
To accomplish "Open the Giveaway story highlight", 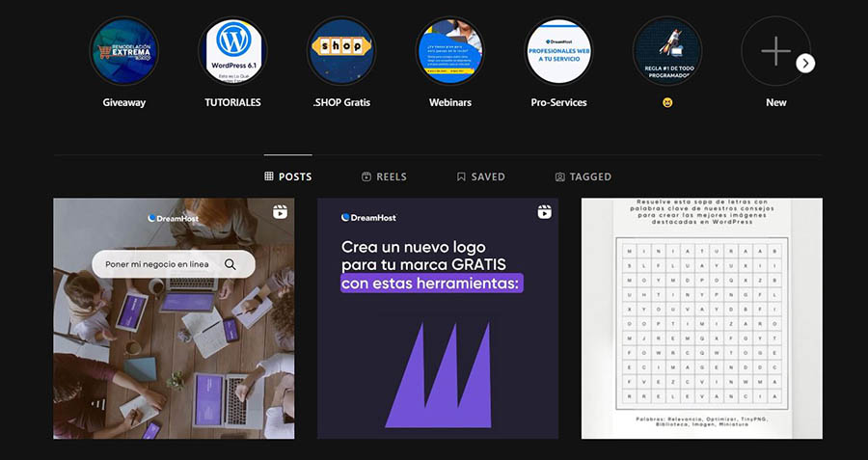I will tap(123, 51).
